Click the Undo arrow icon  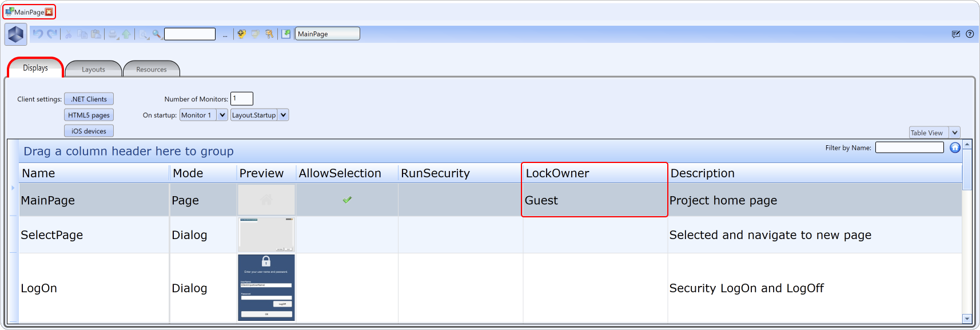(38, 34)
